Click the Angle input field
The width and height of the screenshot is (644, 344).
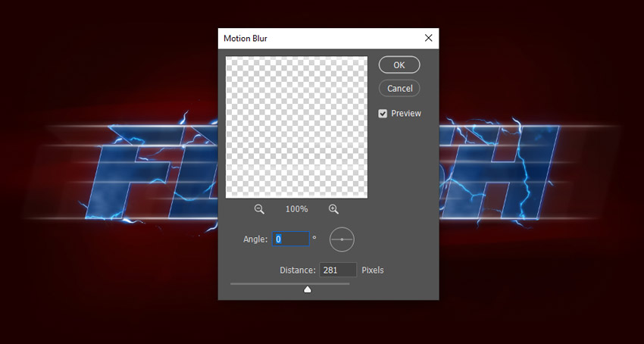point(291,239)
